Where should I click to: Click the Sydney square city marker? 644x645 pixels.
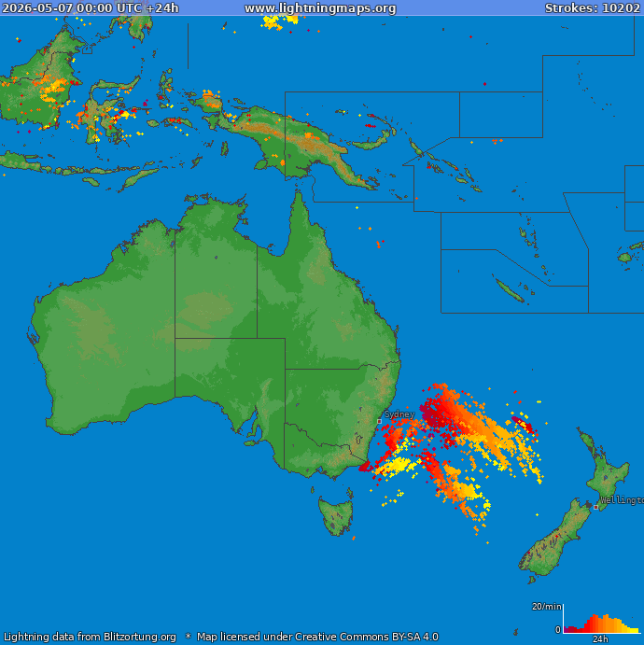pyautogui.click(x=379, y=421)
